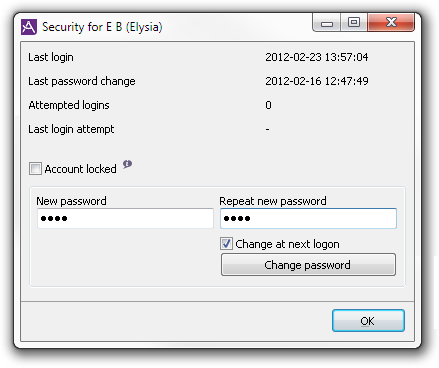Click the Last password change label

82,81
